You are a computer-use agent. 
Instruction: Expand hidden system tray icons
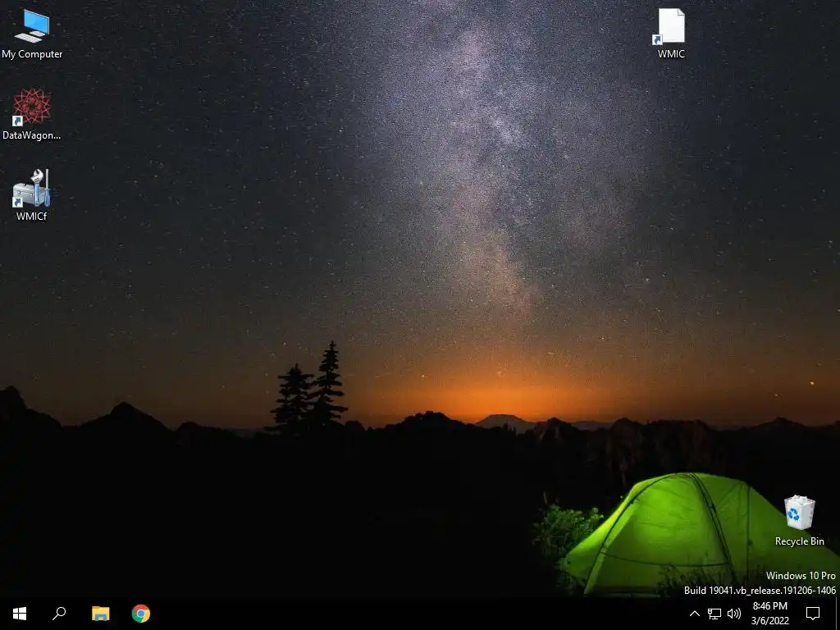coord(694,614)
